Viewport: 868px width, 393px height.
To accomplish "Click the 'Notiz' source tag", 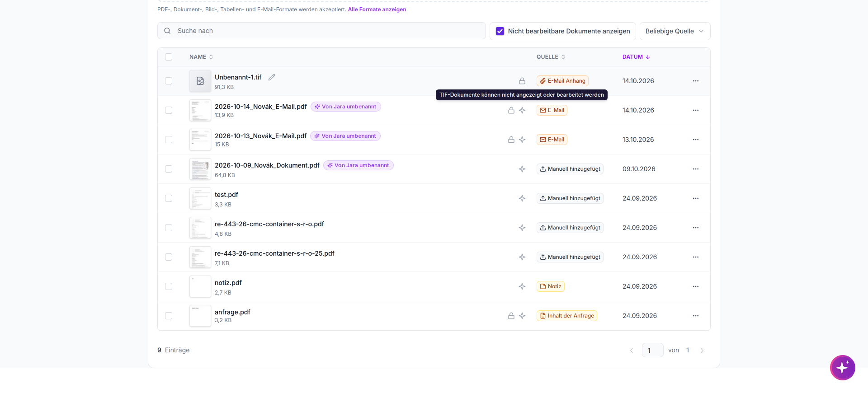I will pyautogui.click(x=551, y=286).
